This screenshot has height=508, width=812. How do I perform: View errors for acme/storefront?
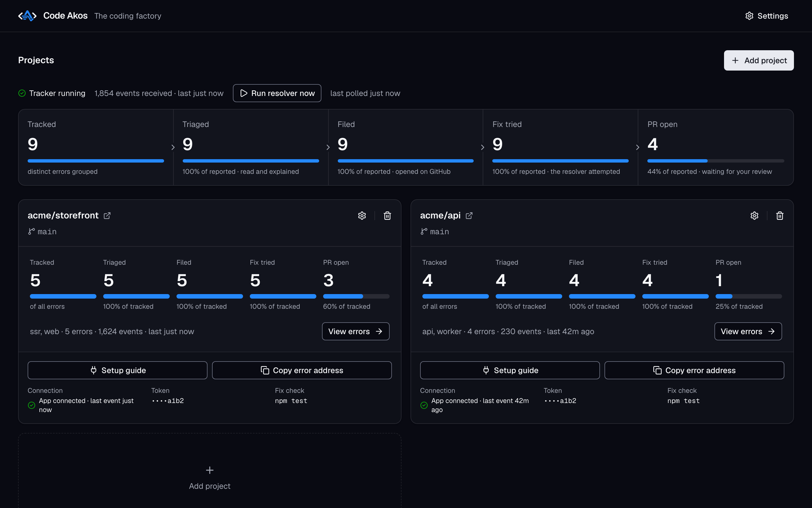click(x=356, y=331)
